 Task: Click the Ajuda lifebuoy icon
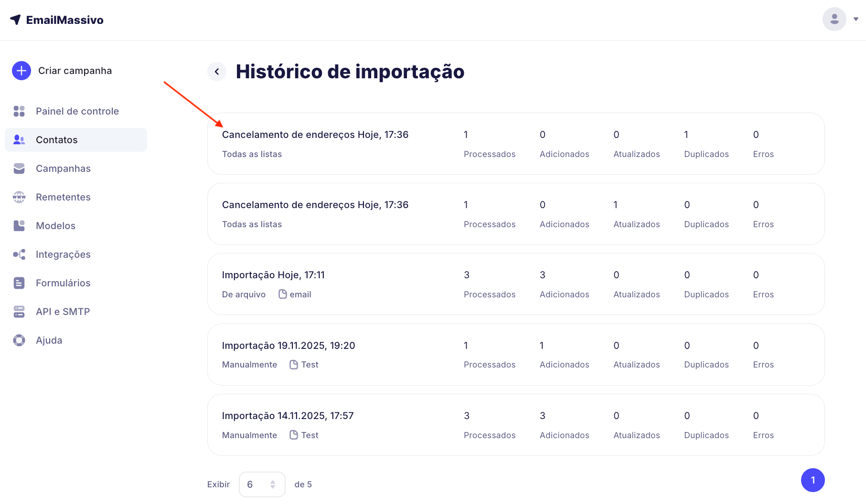tap(19, 340)
